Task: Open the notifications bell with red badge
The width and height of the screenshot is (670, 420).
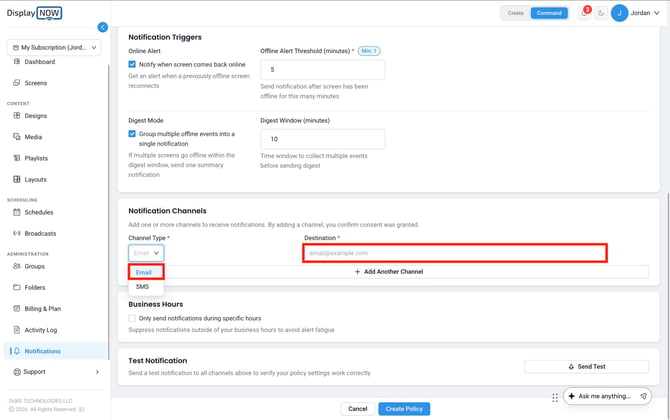Action: point(585,13)
